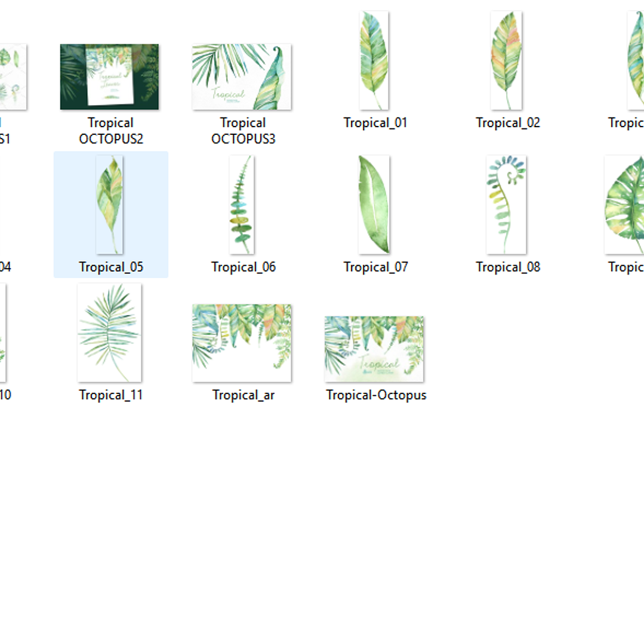The image size is (644, 644).
Task: Click the Tropical OCTOPUS2 file name label
Action: (x=109, y=131)
